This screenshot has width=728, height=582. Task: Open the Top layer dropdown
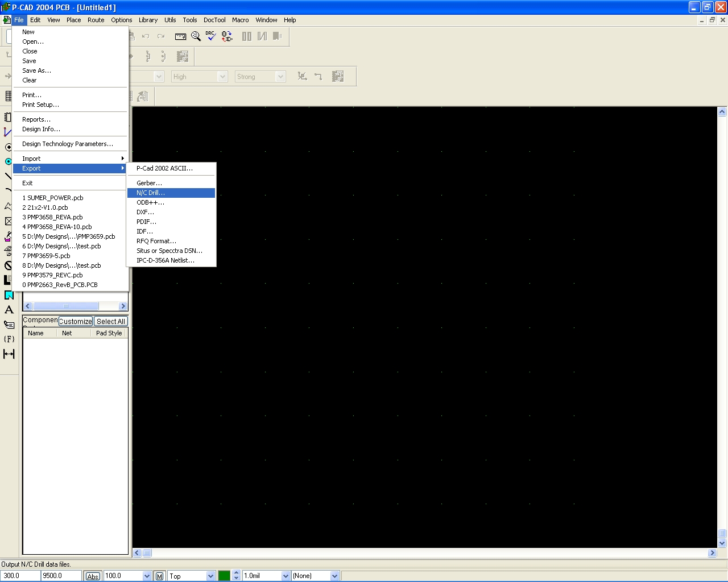pyautogui.click(x=210, y=576)
